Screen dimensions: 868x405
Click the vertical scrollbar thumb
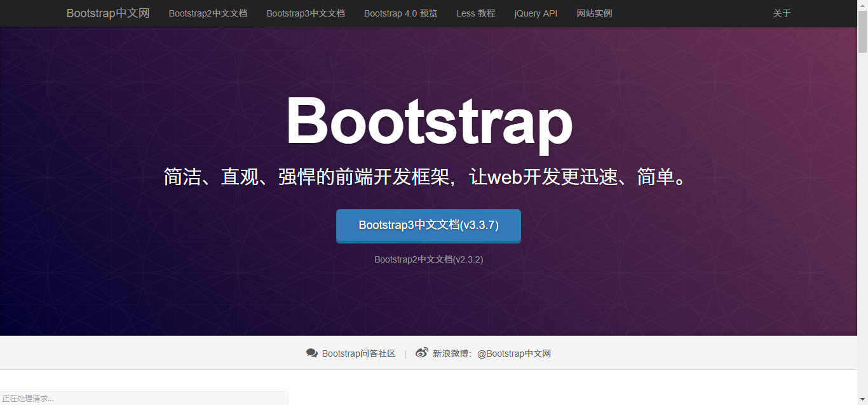pos(862,32)
